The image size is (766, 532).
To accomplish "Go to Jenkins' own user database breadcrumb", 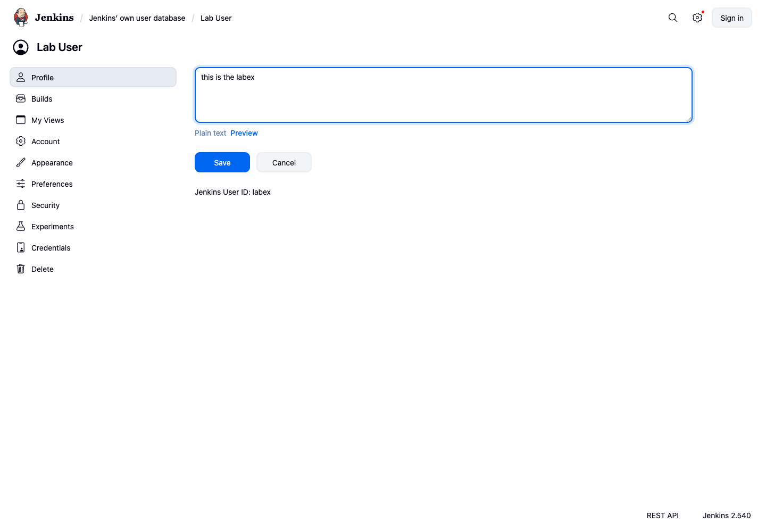I will tap(137, 18).
